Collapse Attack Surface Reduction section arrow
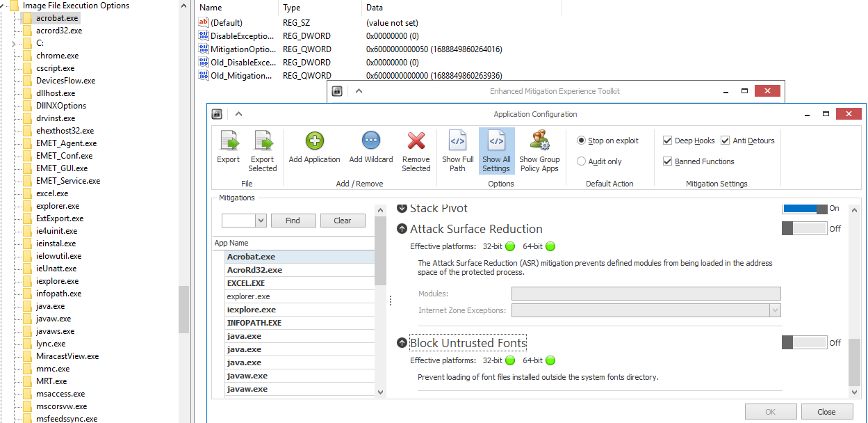The image size is (868, 423). (x=402, y=229)
